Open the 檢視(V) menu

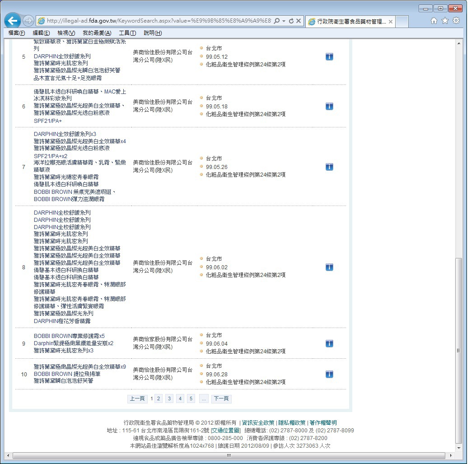(x=66, y=33)
